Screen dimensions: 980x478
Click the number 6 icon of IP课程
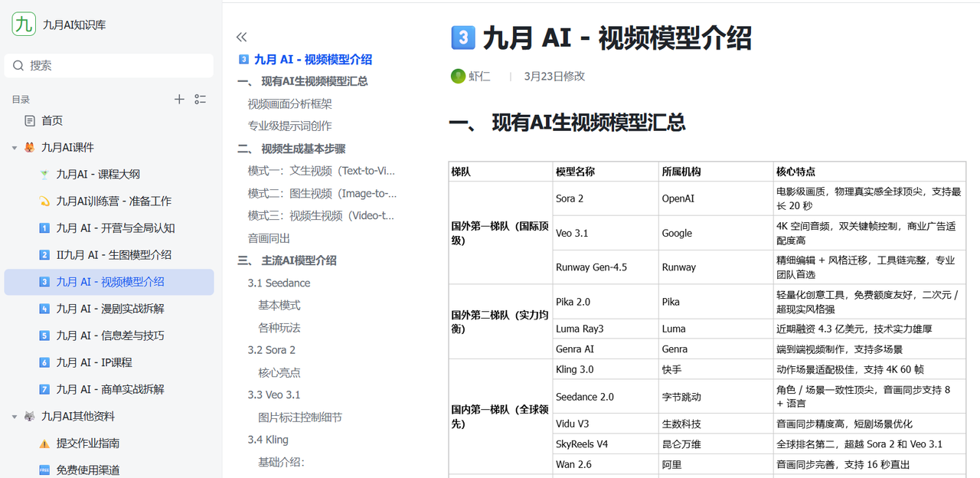point(44,362)
